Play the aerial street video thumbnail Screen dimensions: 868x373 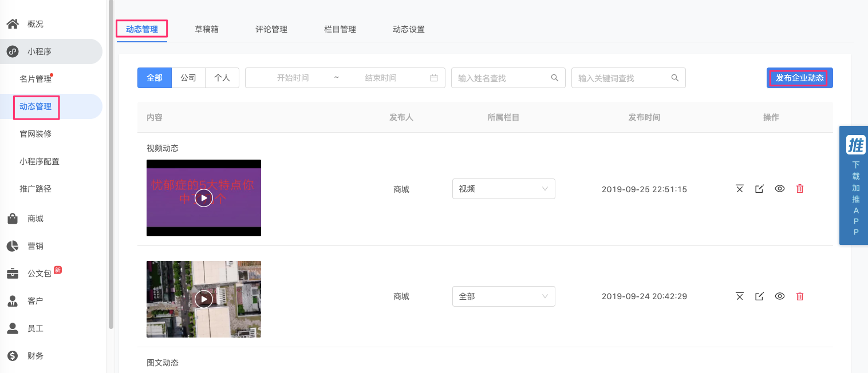point(204,299)
